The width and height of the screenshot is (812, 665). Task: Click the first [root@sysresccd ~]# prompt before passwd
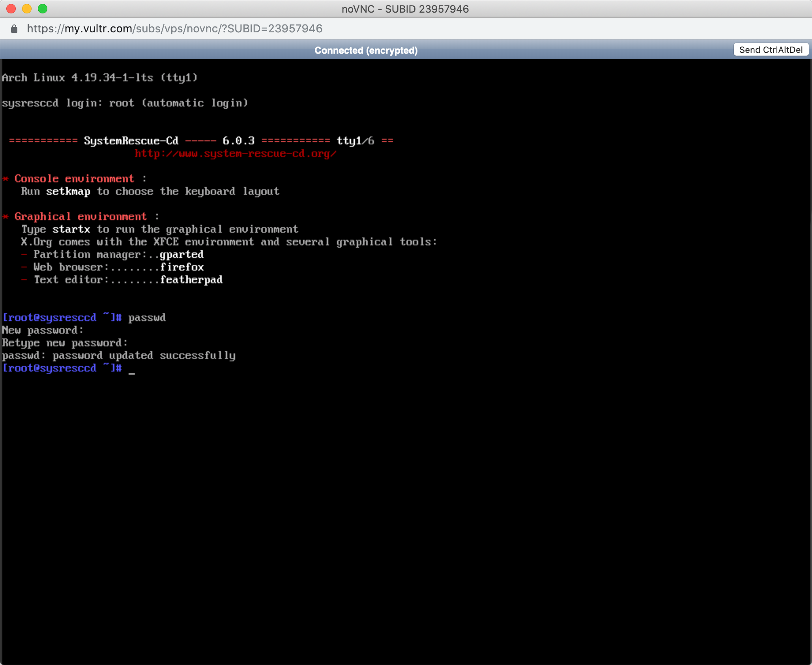pyautogui.click(x=62, y=318)
